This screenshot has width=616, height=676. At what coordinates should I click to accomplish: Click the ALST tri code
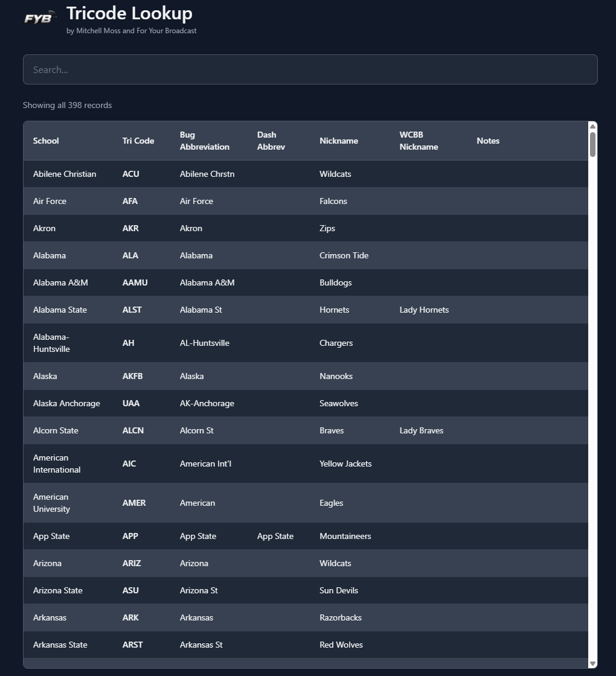tap(132, 310)
